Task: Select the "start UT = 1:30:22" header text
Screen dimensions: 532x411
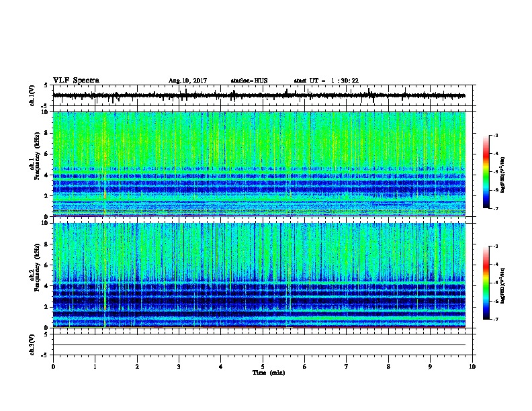Action: pyautogui.click(x=326, y=81)
